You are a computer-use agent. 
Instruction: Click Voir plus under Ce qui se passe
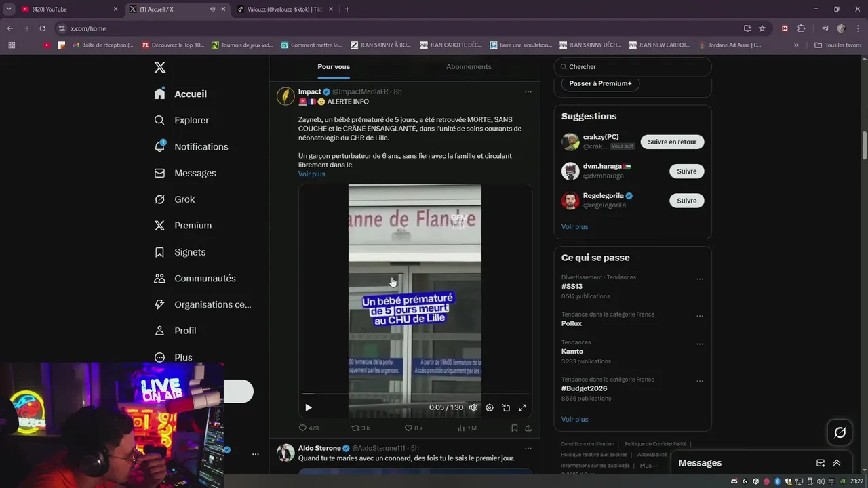pyautogui.click(x=575, y=419)
